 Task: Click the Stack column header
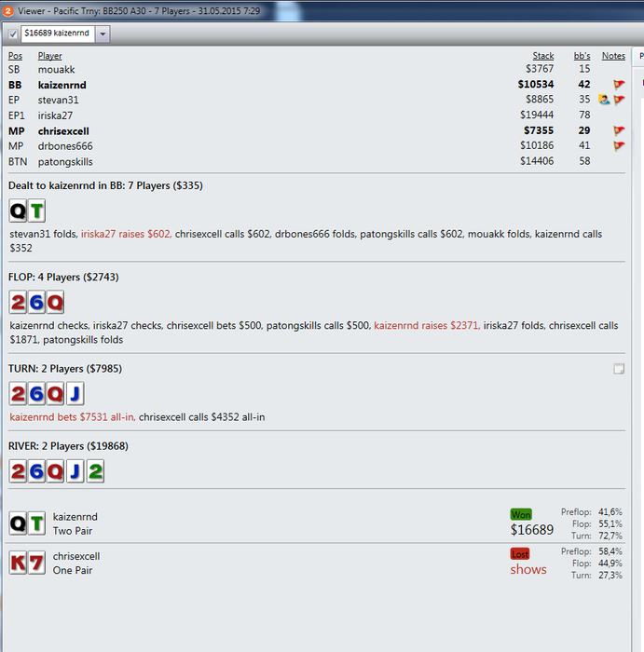(543, 56)
